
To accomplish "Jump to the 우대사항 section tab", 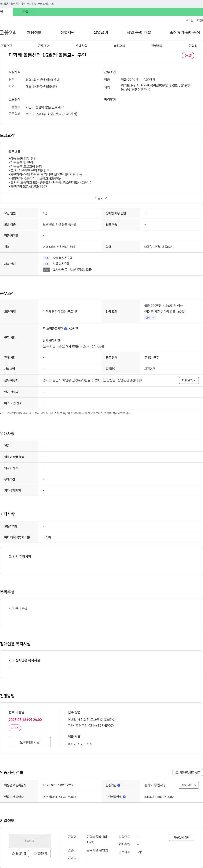I will pos(81,46).
